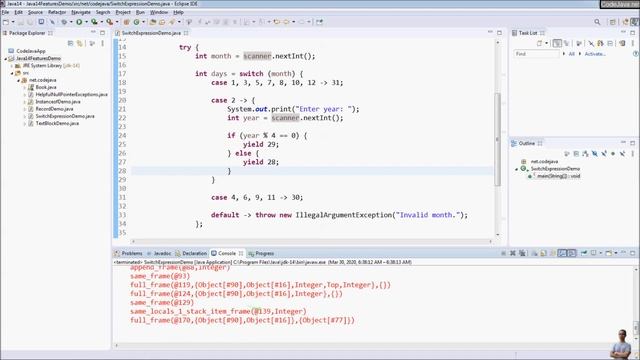Collapse the net.codejava package node

tap(18, 80)
